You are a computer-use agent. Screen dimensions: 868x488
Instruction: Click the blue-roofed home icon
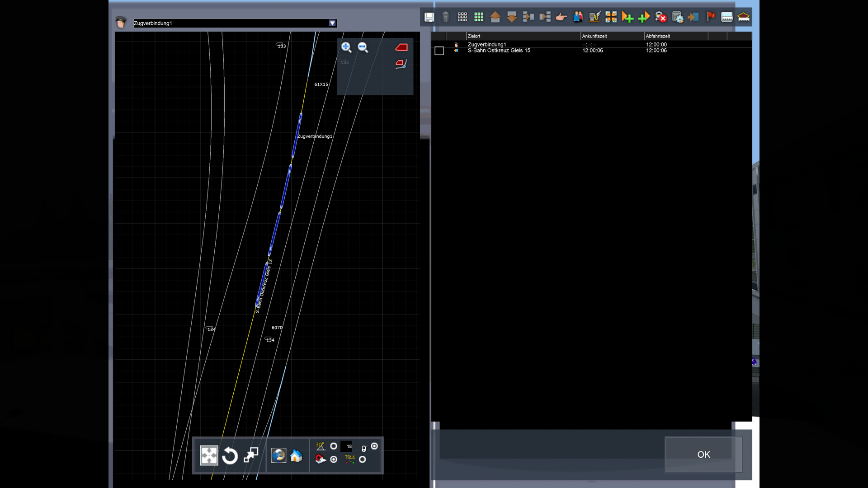296,455
